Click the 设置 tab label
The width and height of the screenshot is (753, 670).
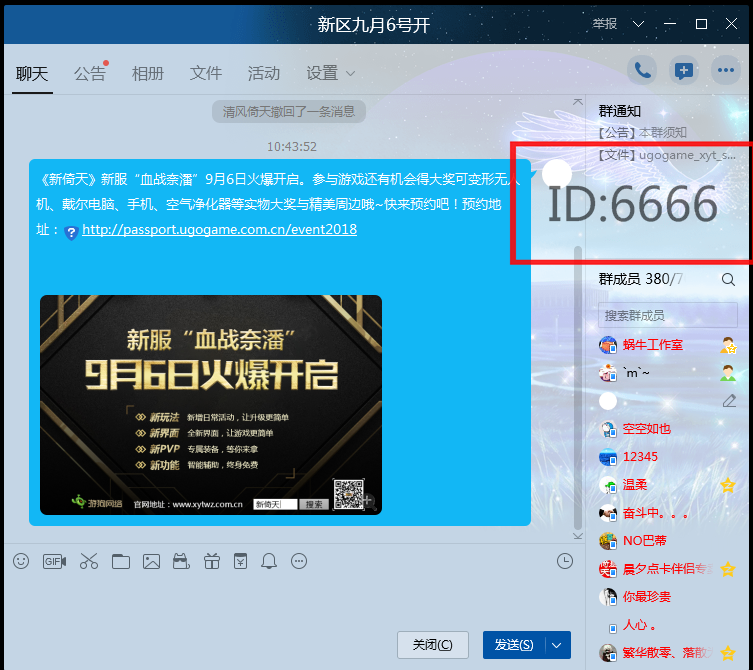pos(322,73)
